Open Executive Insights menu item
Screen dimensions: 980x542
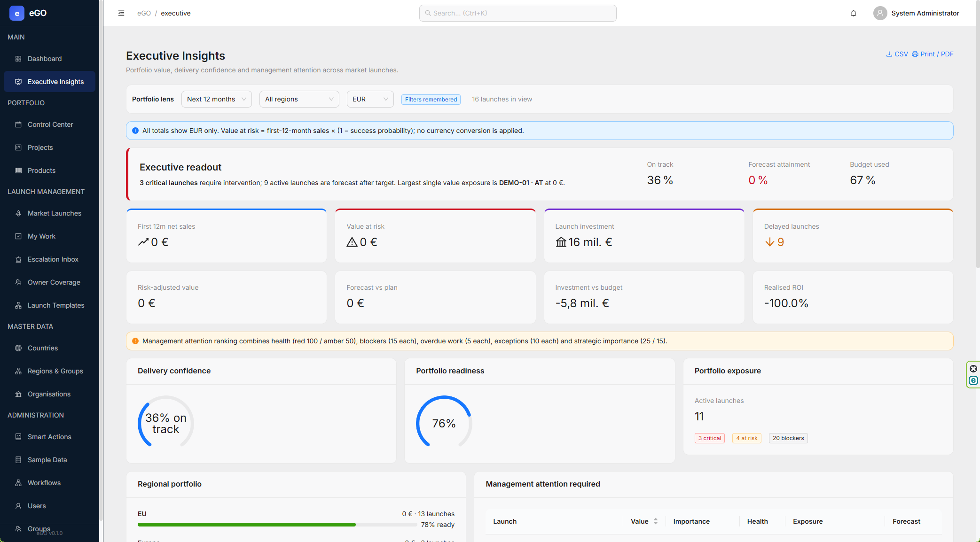pos(49,82)
